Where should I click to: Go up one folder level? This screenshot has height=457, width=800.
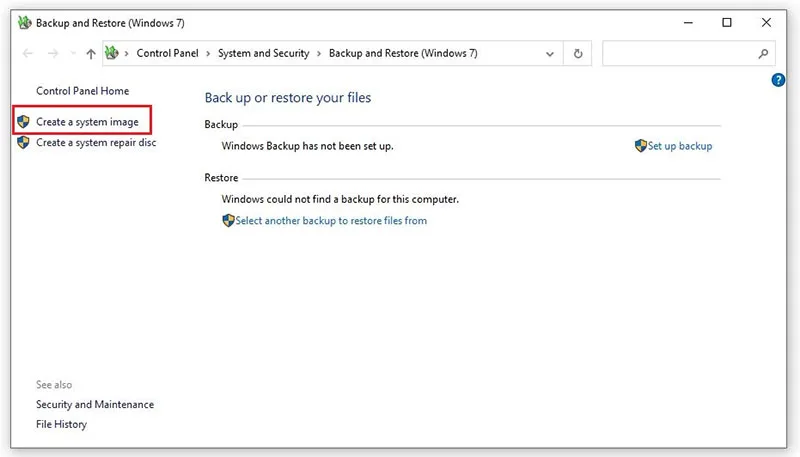(91, 54)
